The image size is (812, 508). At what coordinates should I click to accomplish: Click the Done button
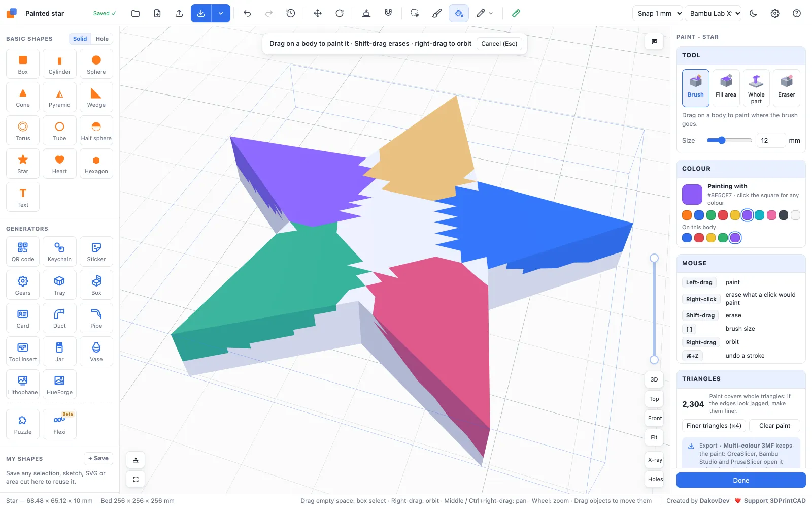741,480
